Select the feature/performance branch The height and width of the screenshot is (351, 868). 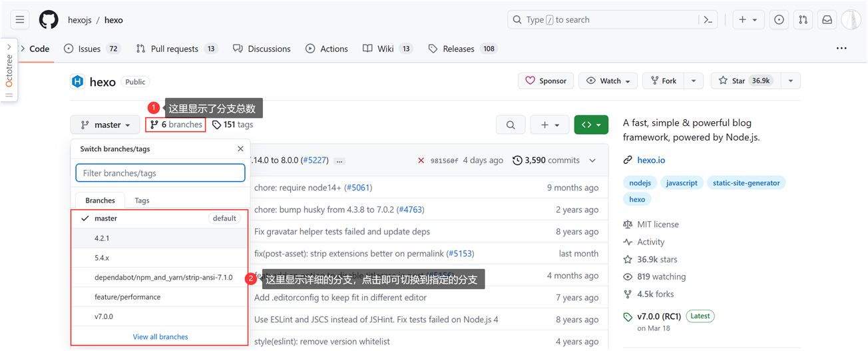point(127,297)
